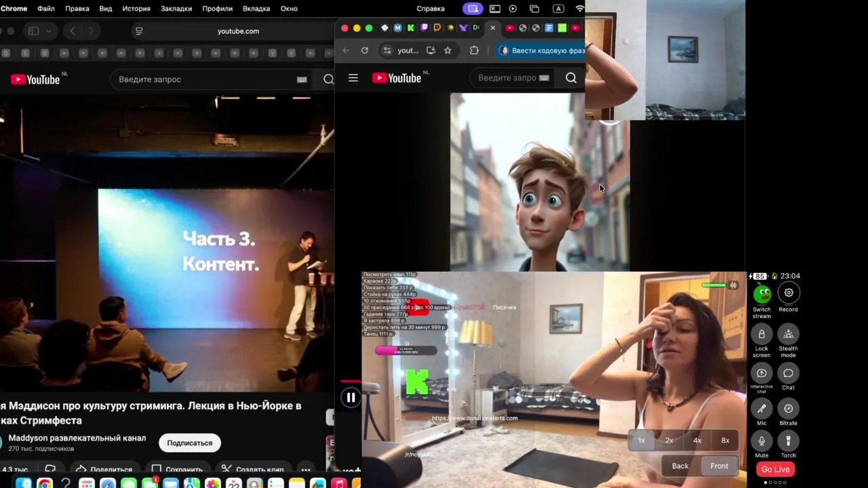Toggle the sidebar button in back browser

[x=33, y=31]
